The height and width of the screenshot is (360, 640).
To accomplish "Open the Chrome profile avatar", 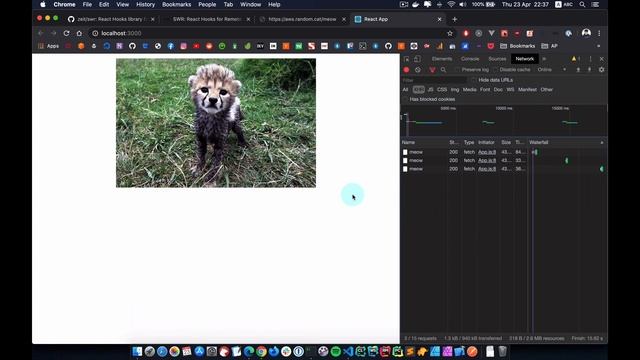I will click(586, 33).
